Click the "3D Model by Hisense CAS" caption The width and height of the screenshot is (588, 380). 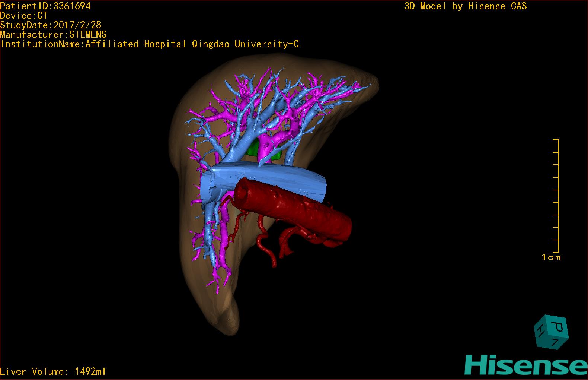466,6
